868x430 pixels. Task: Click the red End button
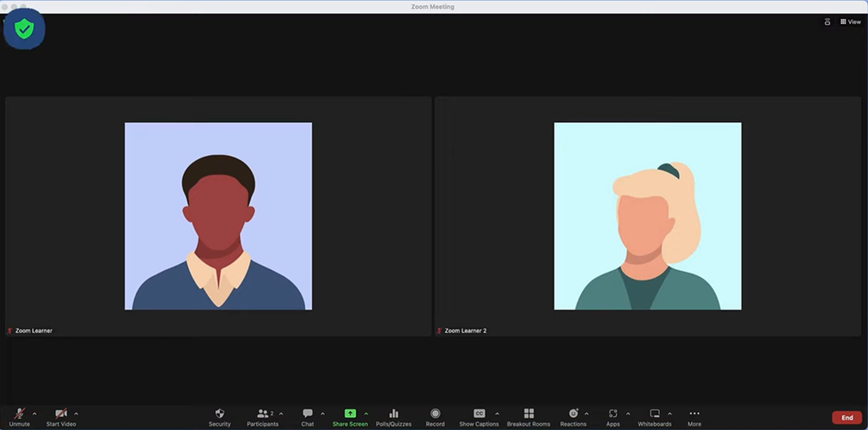click(847, 417)
